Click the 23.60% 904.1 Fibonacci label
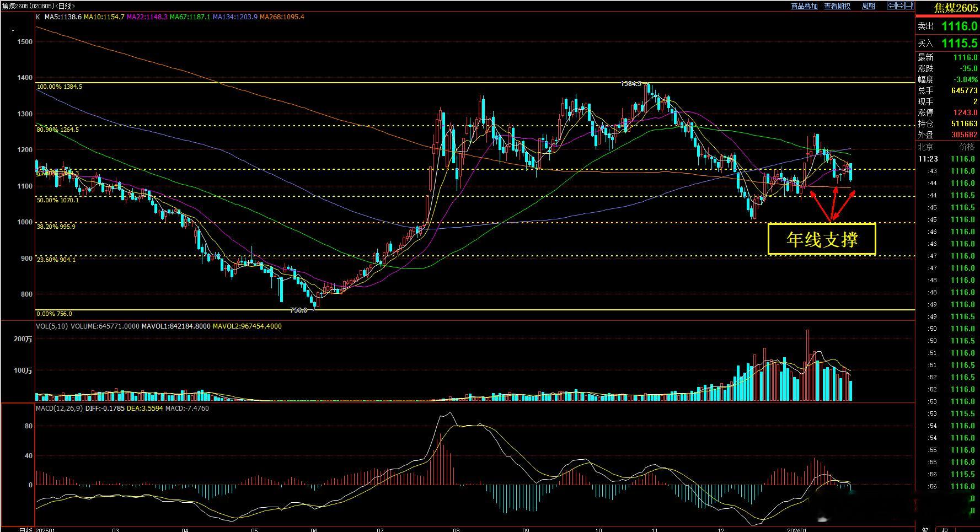The width and height of the screenshot is (980, 532). pyautogui.click(x=56, y=260)
